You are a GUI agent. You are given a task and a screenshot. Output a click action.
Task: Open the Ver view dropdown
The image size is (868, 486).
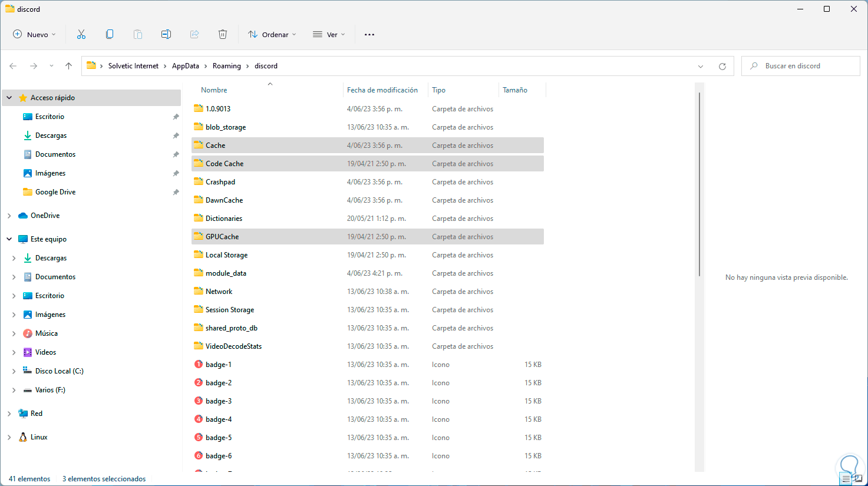pyautogui.click(x=329, y=35)
